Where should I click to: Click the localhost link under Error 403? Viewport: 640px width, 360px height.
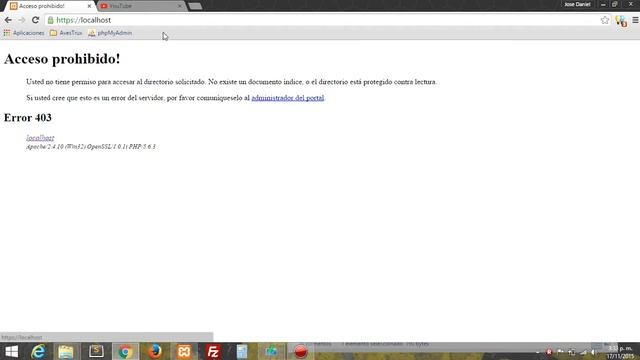click(x=40, y=138)
